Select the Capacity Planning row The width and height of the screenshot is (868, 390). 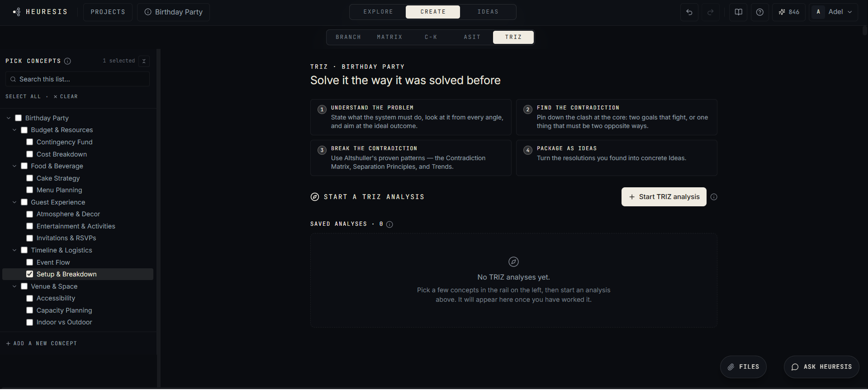pyautogui.click(x=78, y=310)
